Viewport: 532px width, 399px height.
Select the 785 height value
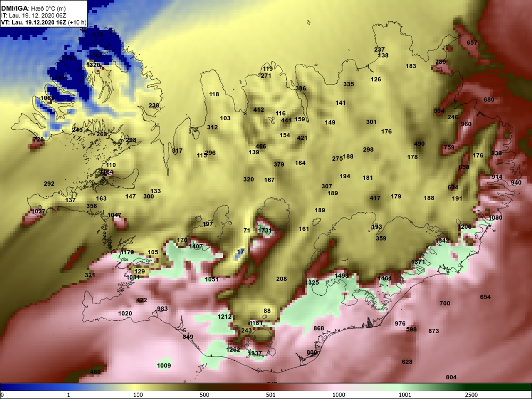pyautogui.click(x=440, y=62)
